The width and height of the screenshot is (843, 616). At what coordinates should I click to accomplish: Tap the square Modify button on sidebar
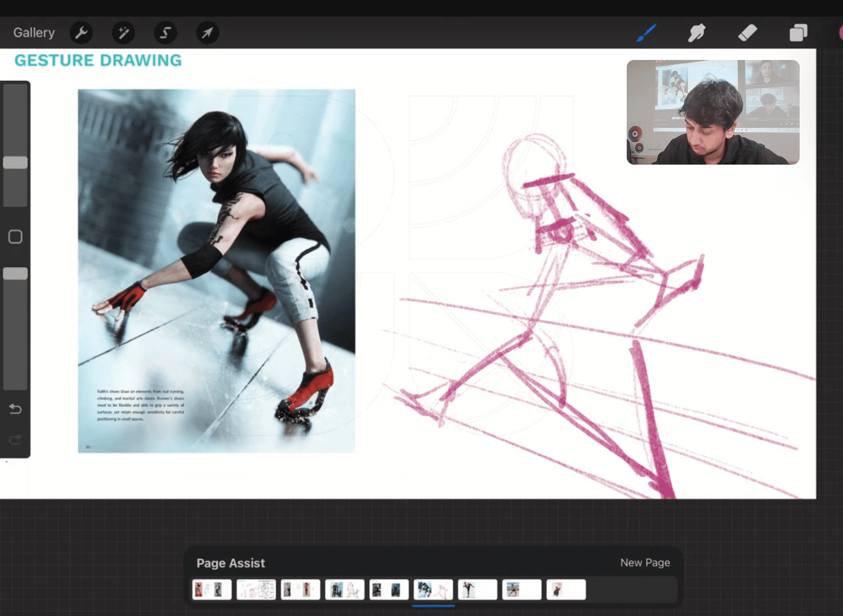click(x=15, y=237)
